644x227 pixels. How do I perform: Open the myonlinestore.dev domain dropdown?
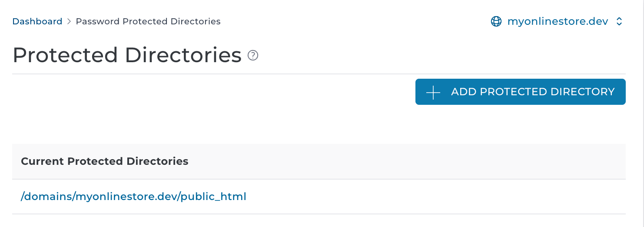(558, 21)
